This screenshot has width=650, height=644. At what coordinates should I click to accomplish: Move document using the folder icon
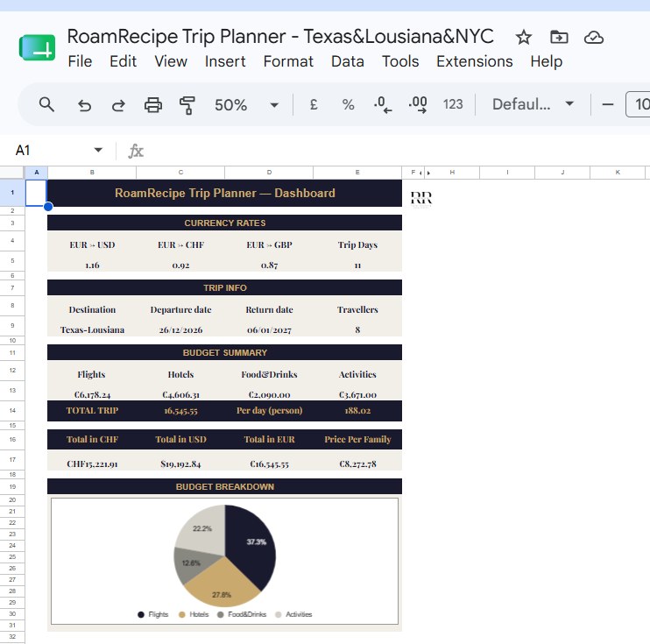pyautogui.click(x=559, y=38)
